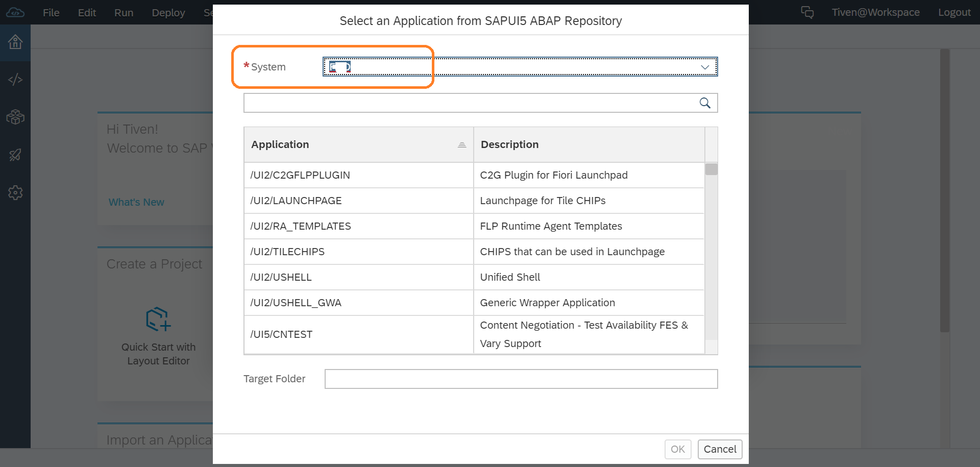
Task: Select the /UI2/RA_TEMPLATES application
Action: point(359,226)
